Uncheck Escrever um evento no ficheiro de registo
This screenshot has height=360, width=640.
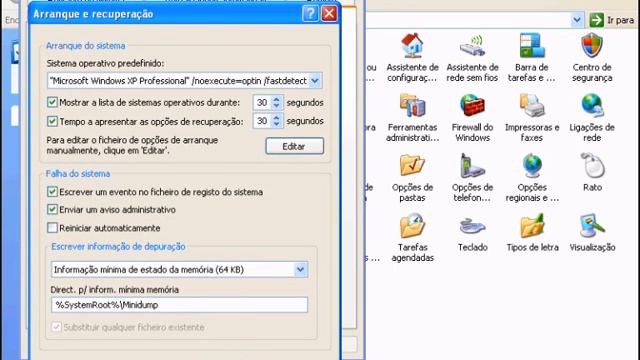[x=52, y=192]
